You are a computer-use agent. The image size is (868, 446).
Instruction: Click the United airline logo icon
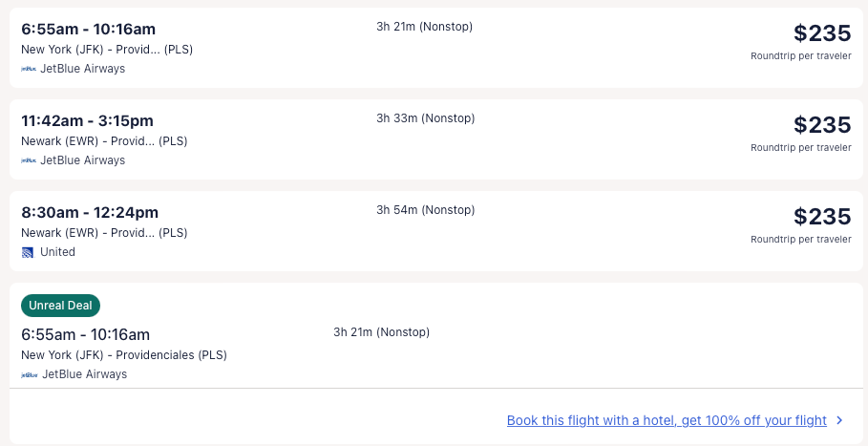[x=29, y=252]
